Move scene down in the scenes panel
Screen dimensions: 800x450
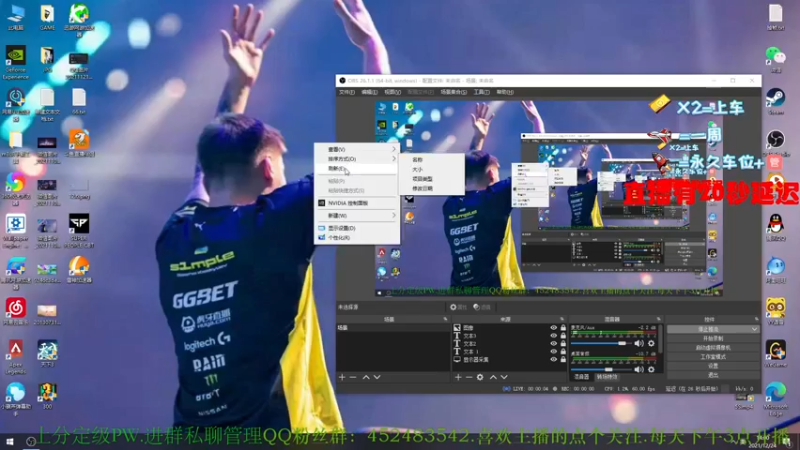click(x=377, y=377)
